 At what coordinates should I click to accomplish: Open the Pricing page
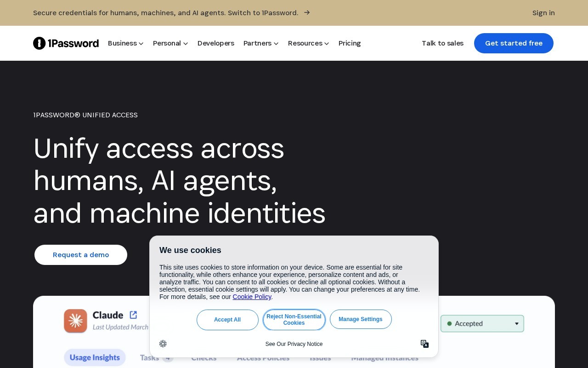pyautogui.click(x=350, y=43)
